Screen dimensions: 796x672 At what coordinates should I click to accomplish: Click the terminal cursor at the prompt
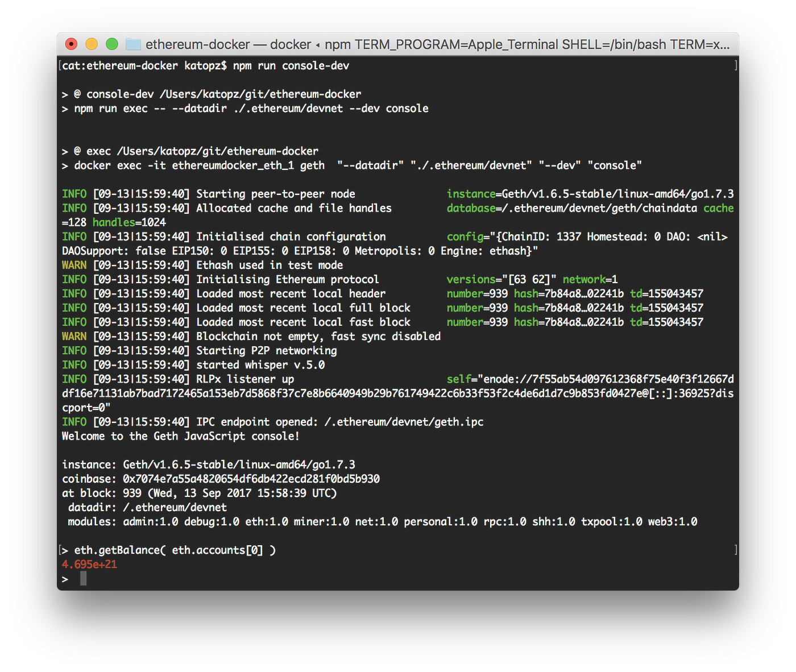point(84,579)
